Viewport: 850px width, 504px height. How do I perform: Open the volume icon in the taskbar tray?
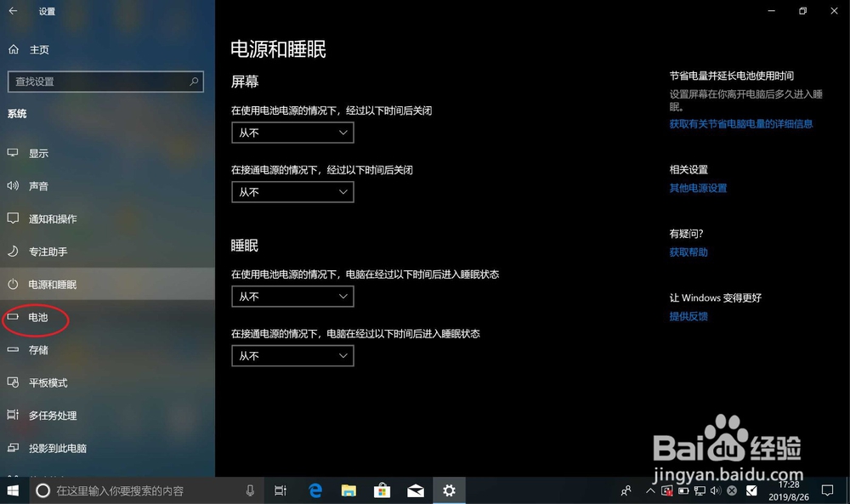pos(714,490)
